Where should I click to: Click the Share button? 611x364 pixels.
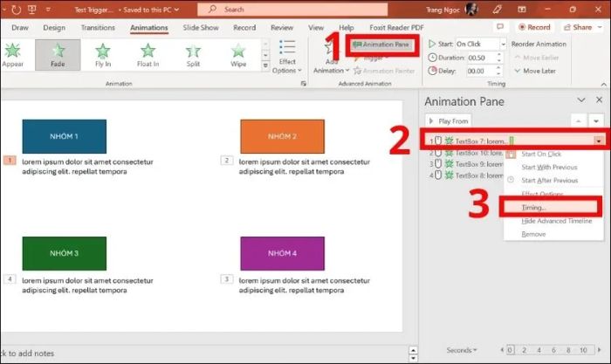pyautogui.click(x=582, y=27)
